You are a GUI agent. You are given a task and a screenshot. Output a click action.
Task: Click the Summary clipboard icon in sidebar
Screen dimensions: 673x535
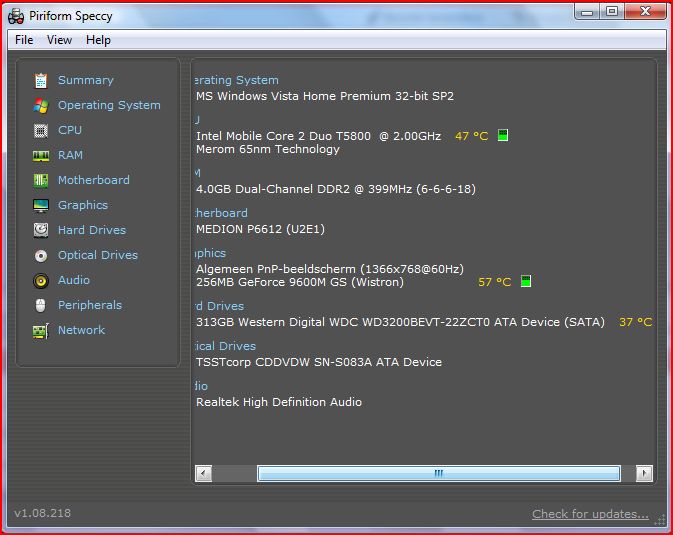tap(41, 81)
